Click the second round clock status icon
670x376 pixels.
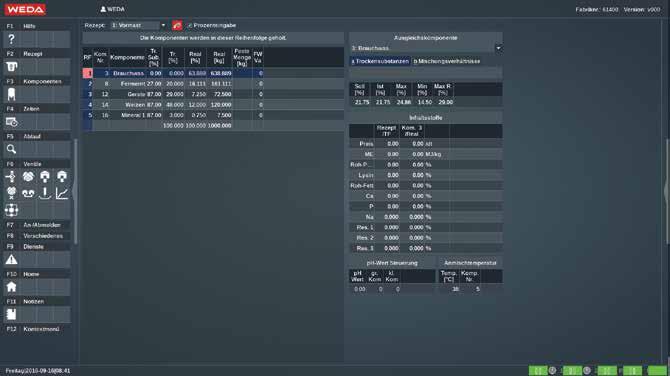coord(587,370)
